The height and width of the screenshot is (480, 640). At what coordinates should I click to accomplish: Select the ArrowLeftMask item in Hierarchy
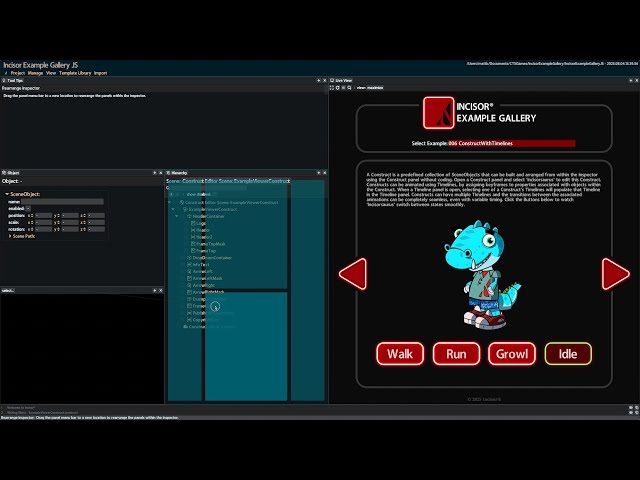pos(207,278)
